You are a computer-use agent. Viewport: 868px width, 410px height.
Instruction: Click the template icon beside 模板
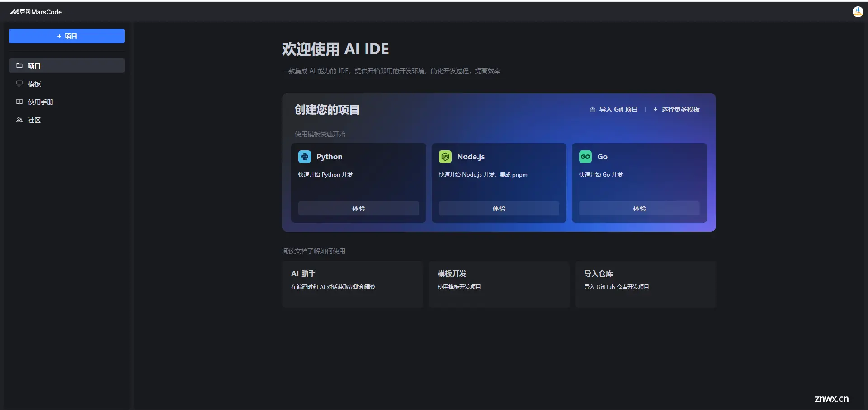click(x=19, y=84)
